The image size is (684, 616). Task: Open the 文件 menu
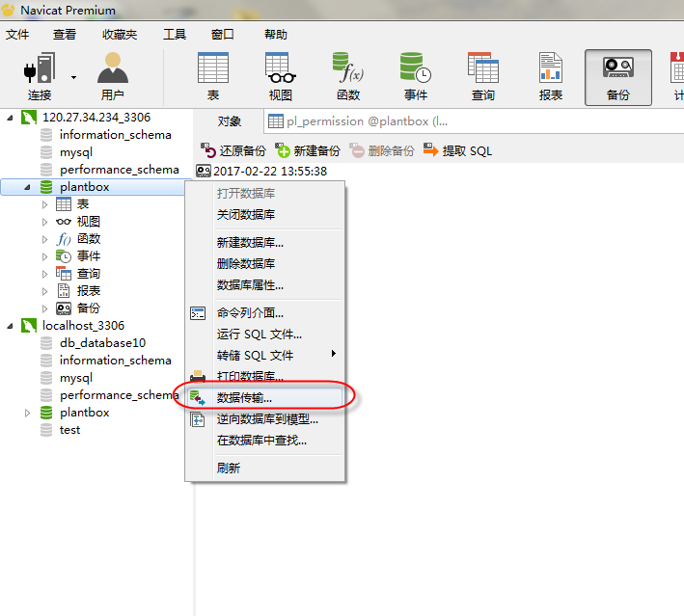tap(17, 35)
